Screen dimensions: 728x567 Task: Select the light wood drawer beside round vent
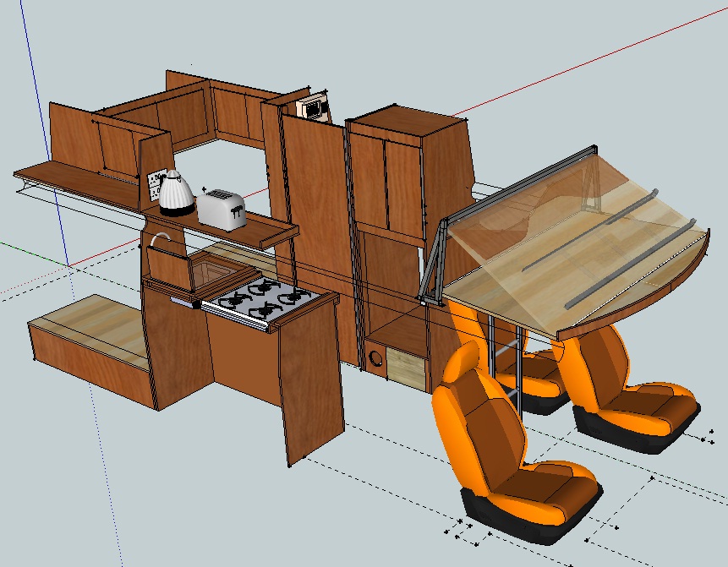tap(406, 367)
